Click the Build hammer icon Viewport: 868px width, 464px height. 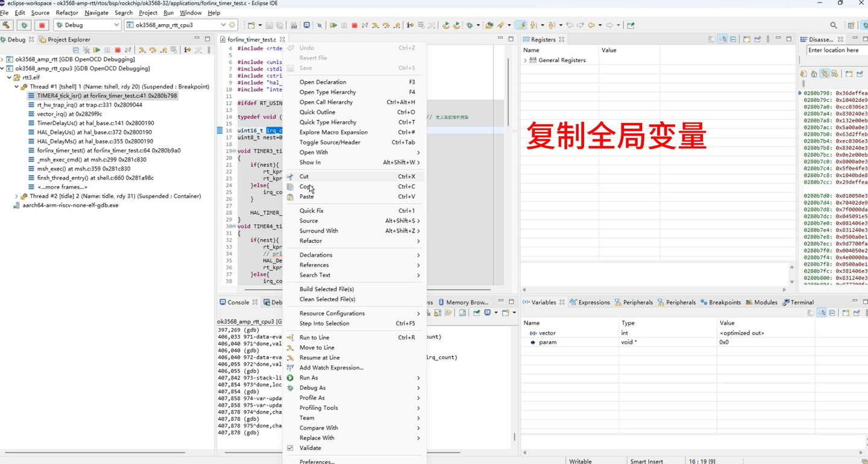click(x=7, y=25)
